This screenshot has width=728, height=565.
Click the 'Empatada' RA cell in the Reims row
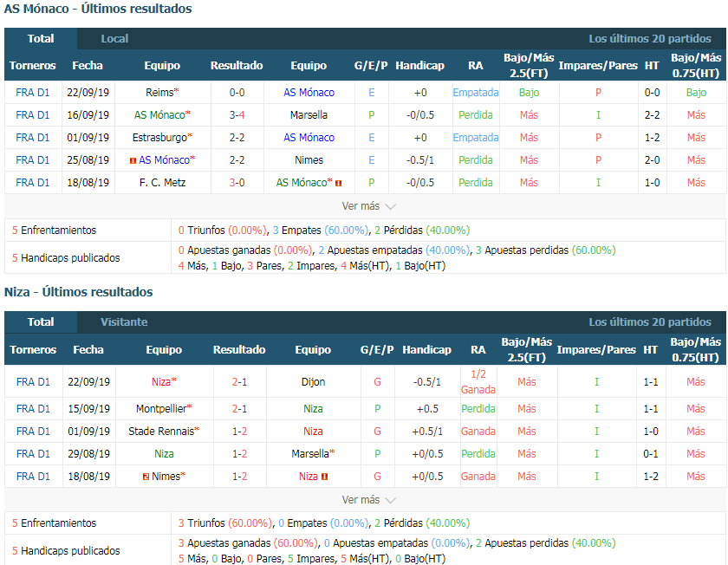tap(476, 93)
